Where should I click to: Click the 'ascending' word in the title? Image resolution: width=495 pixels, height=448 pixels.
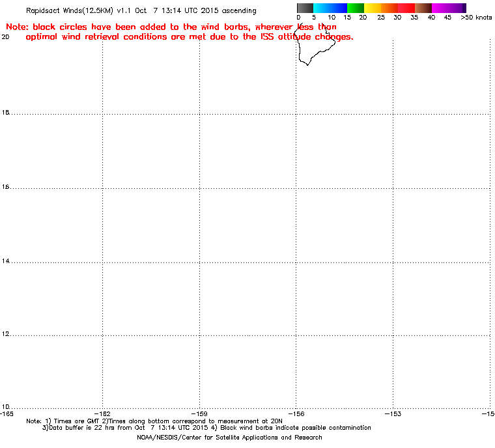pyautogui.click(x=239, y=11)
